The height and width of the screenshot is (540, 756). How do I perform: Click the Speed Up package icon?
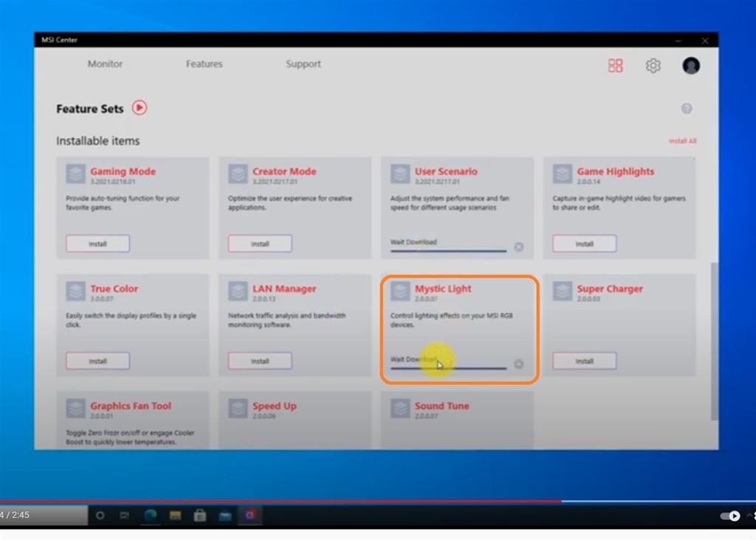pyautogui.click(x=238, y=409)
